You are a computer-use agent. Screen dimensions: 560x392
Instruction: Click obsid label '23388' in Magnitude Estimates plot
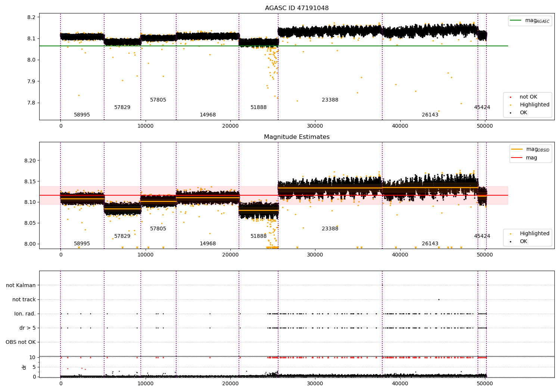point(330,229)
